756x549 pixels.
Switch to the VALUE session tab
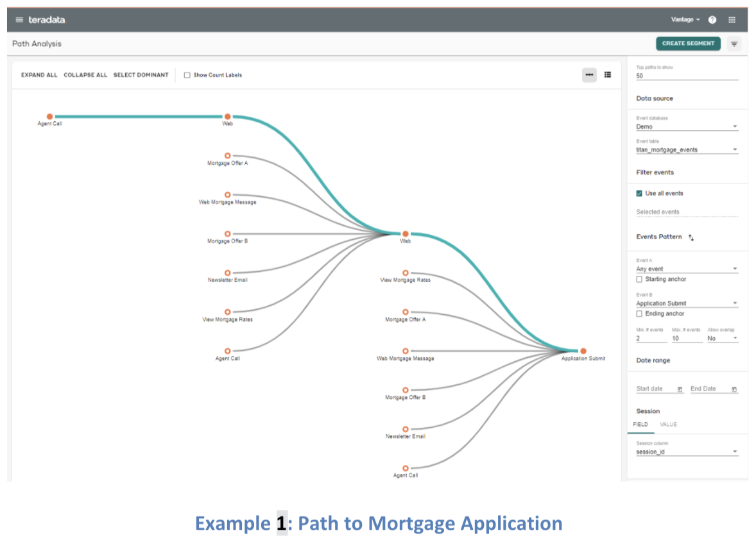(668, 425)
